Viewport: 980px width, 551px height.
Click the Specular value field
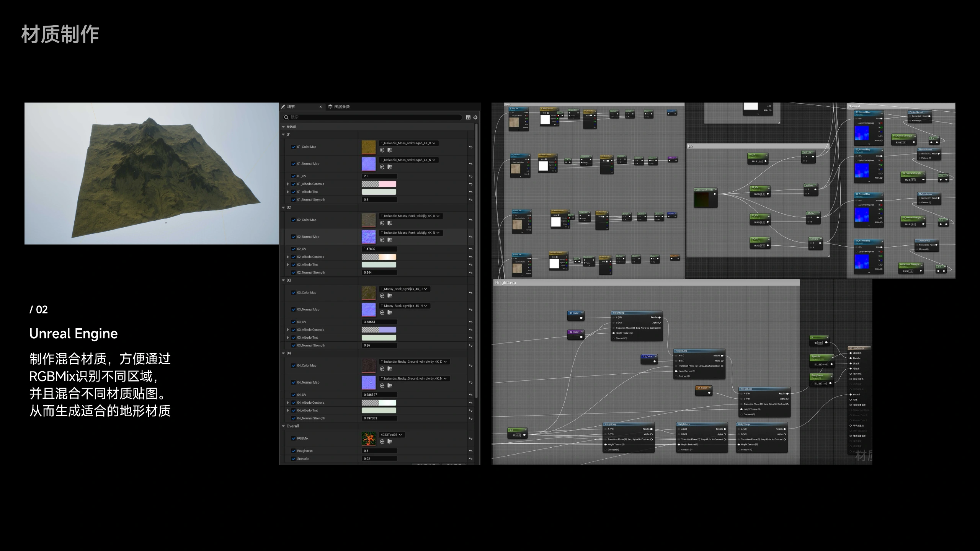379,459
